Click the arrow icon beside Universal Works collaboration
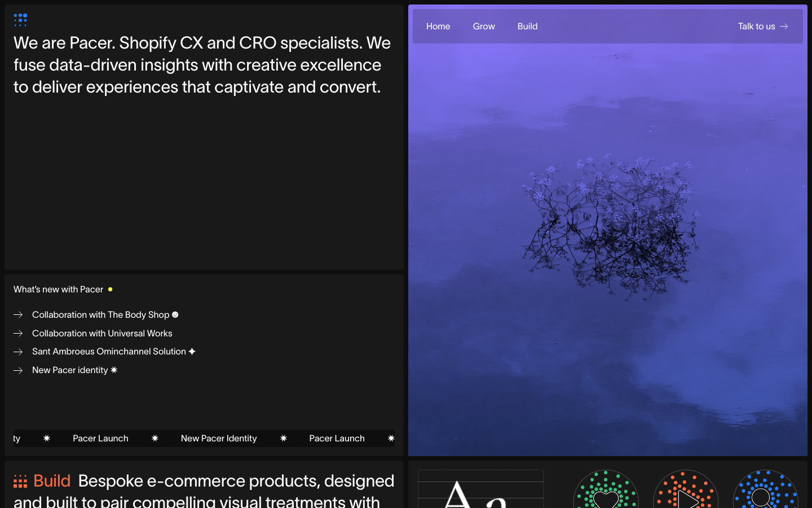 click(18, 334)
